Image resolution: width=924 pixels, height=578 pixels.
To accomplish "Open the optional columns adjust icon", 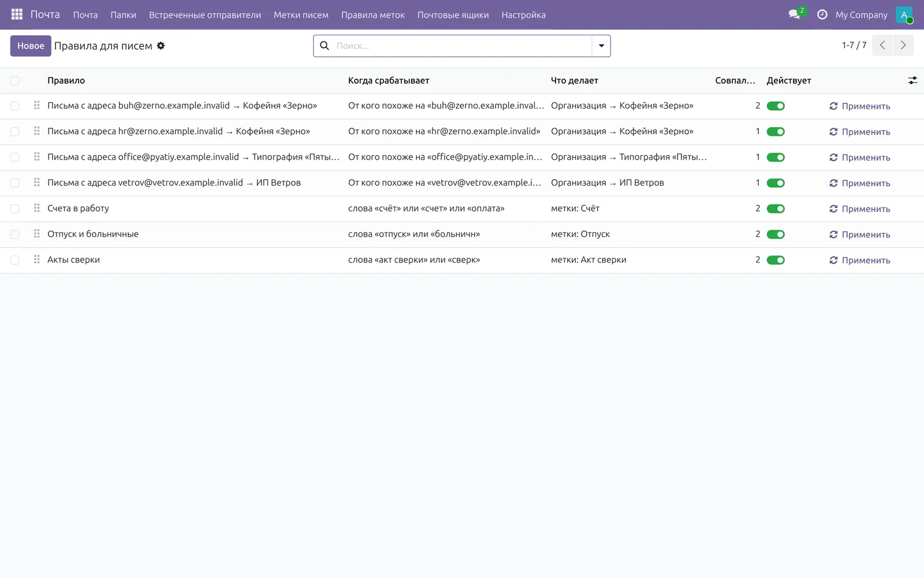I will point(912,80).
